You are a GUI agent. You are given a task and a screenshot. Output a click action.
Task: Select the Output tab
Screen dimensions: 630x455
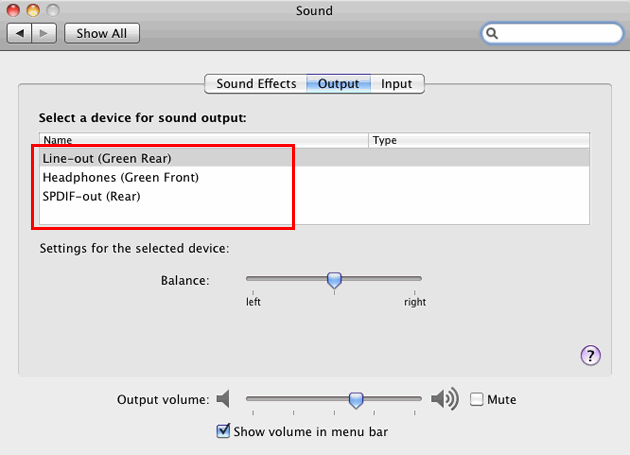338,84
